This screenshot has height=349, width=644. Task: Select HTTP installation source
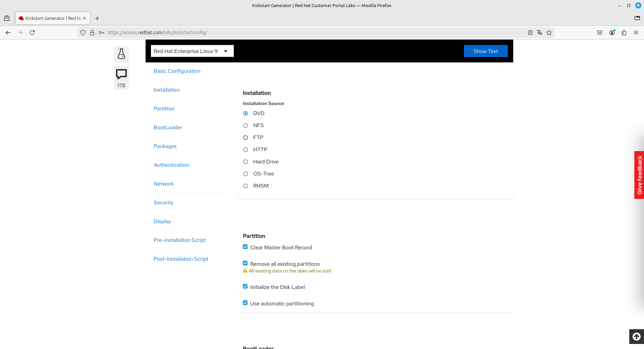246,150
